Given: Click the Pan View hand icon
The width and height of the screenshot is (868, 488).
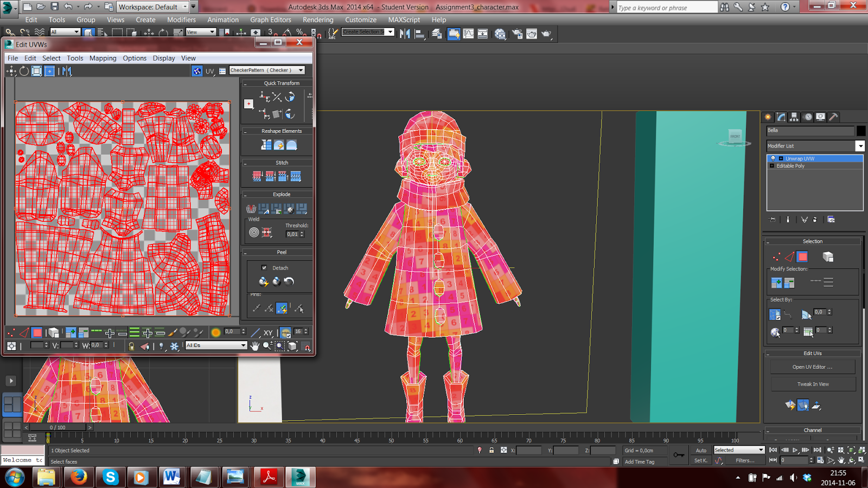Looking at the screenshot, I should click(255, 346).
